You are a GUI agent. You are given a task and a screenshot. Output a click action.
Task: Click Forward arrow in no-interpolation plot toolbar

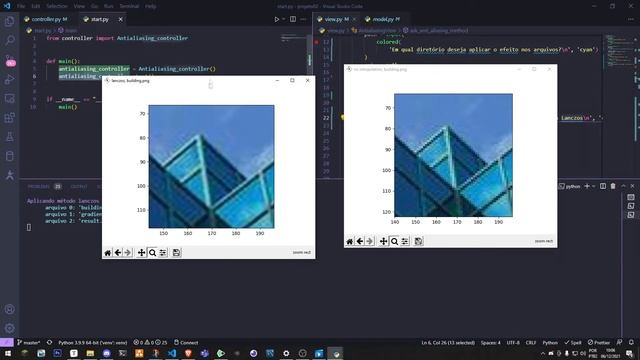click(370, 241)
